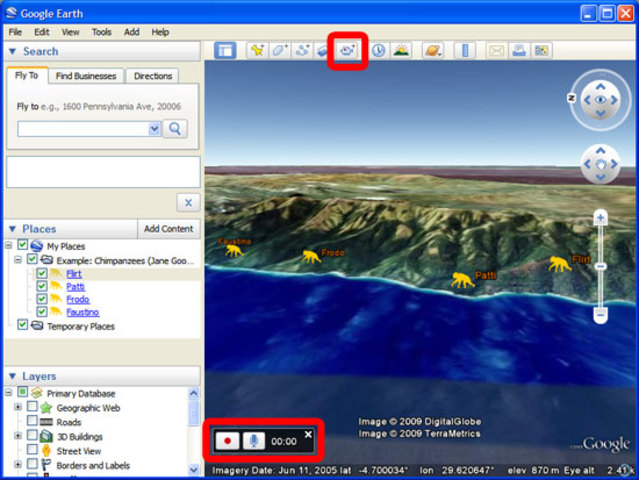Switch to the Find Businesses tab
The image size is (639, 480).
pos(86,76)
